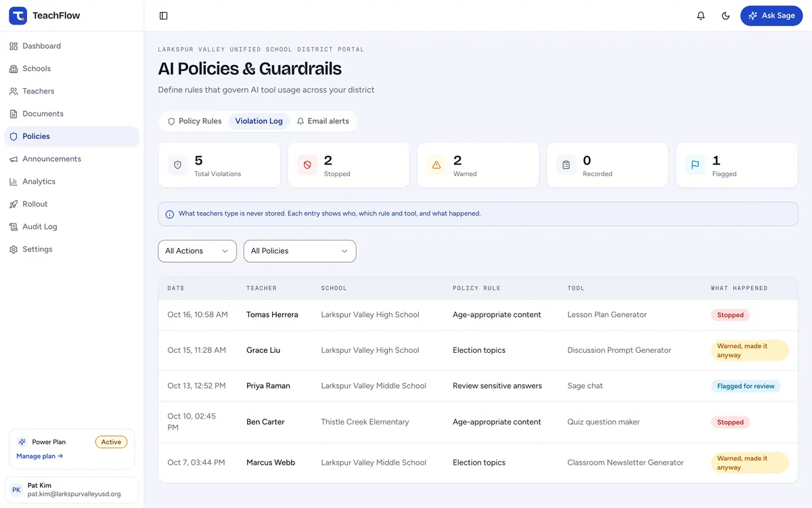Click the info icon in the notice banner
The height and width of the screenshot is (508, 812).
click(x=170, y=214)
